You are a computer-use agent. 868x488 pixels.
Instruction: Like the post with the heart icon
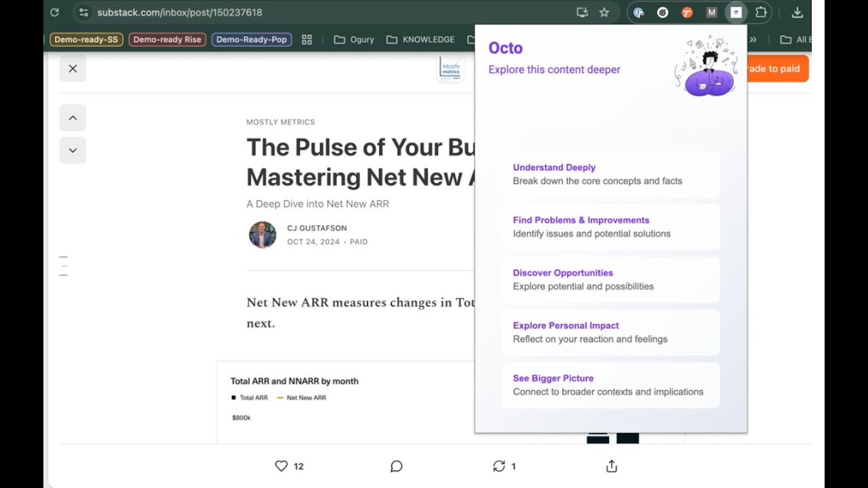281,466
